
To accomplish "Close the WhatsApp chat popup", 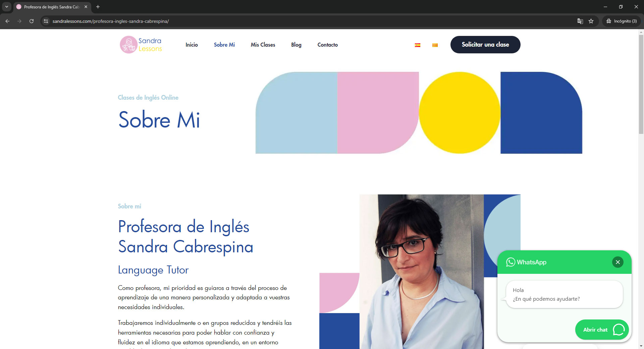I will 618,262.
